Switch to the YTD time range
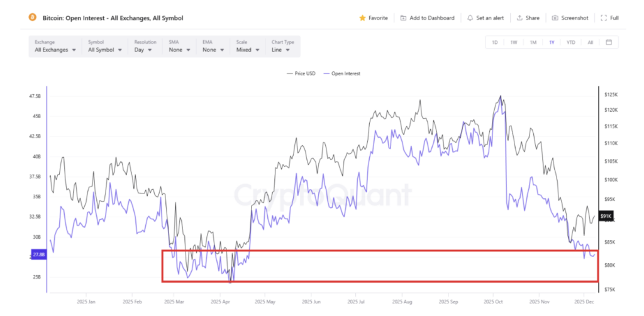The image size is (644, 316). coord(570,43)
